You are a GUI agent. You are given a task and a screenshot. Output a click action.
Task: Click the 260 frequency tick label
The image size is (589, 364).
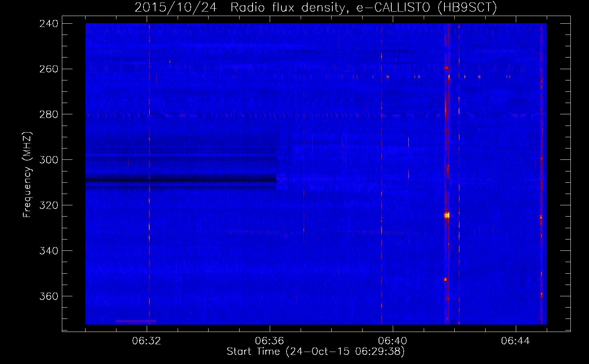click(49, 69)
